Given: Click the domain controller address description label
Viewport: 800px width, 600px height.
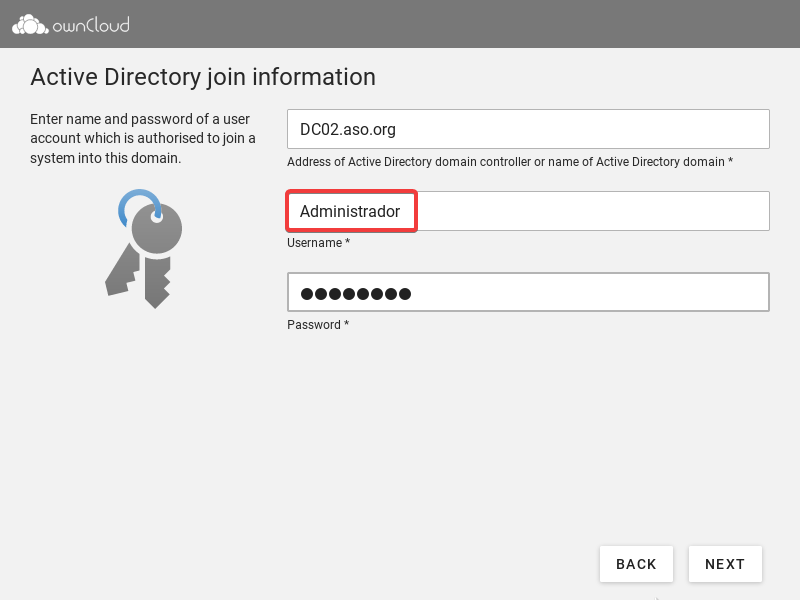Looking at the screenshot, I should [x=509, y=161].
